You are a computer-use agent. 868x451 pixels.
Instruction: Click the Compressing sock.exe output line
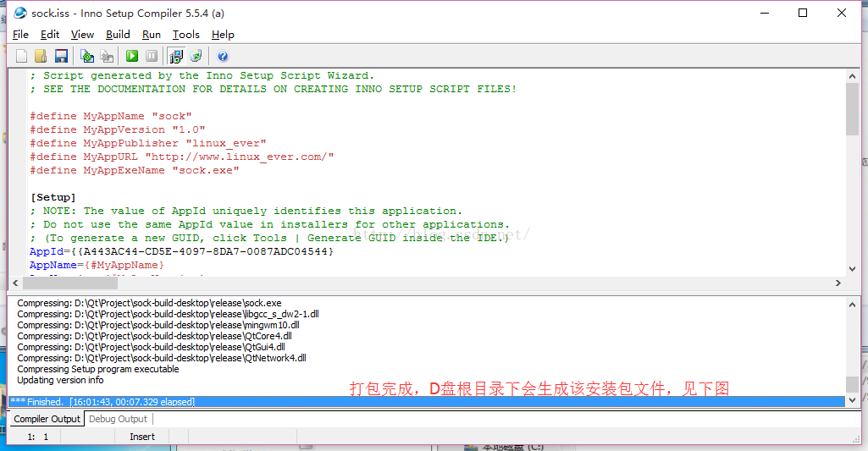coord(149,303)
